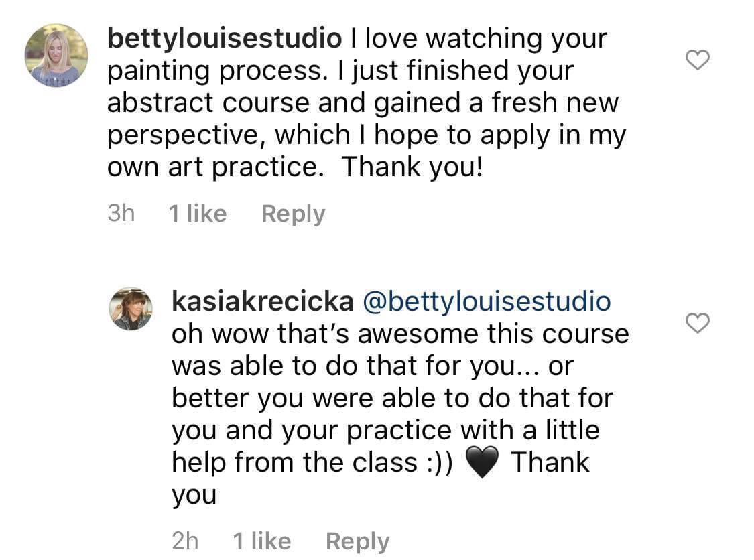Reply to kasiakrecicka's comment
The height and width of the screenshot is (560, 754).
click(x=357, y=541)
